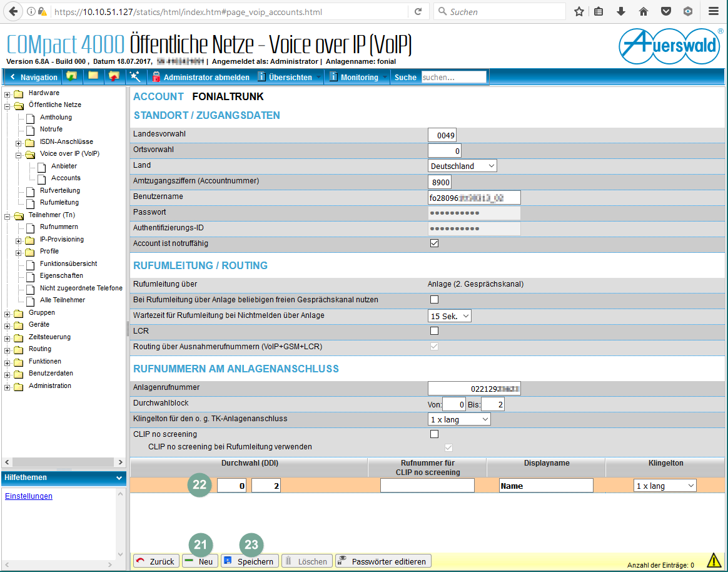728x572 pixels.
Task: Open the wizard wand toolbar icon
Action: pyautogui.click(x=134, y=76)
